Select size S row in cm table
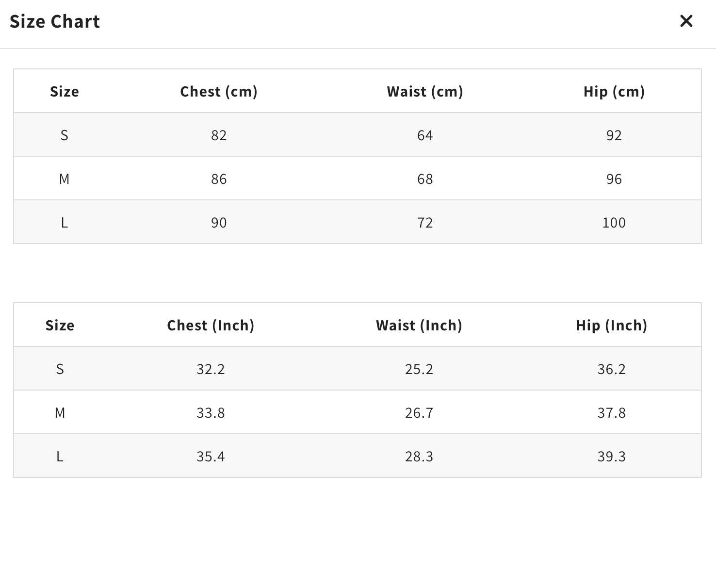 (x=64, y=135)
